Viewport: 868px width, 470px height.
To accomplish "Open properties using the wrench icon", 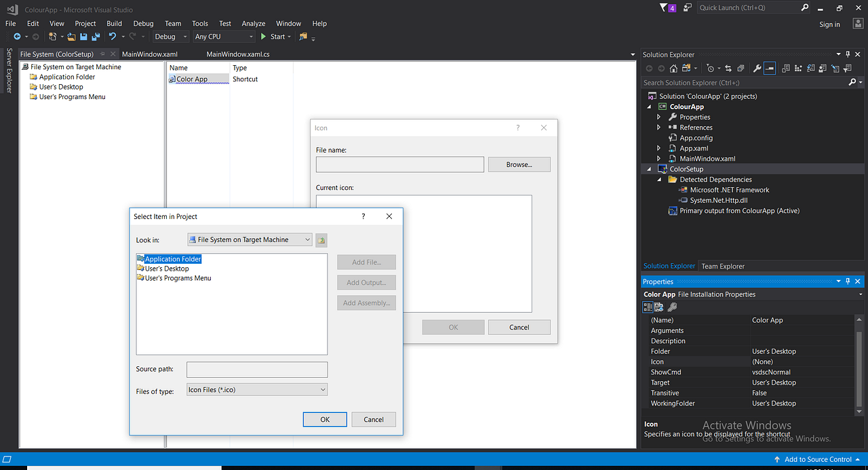I will (756, 68).
